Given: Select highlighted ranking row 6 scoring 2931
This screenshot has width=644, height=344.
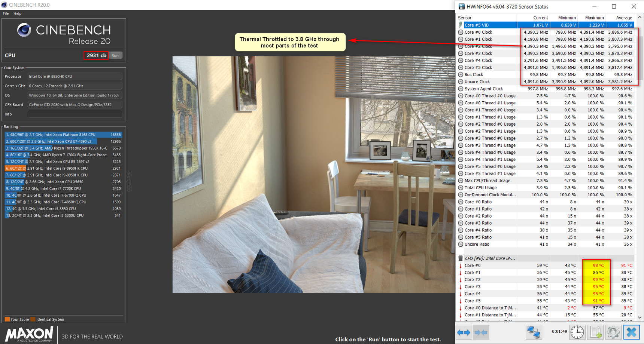Looking at the screenshot, I should coord(63,168).
